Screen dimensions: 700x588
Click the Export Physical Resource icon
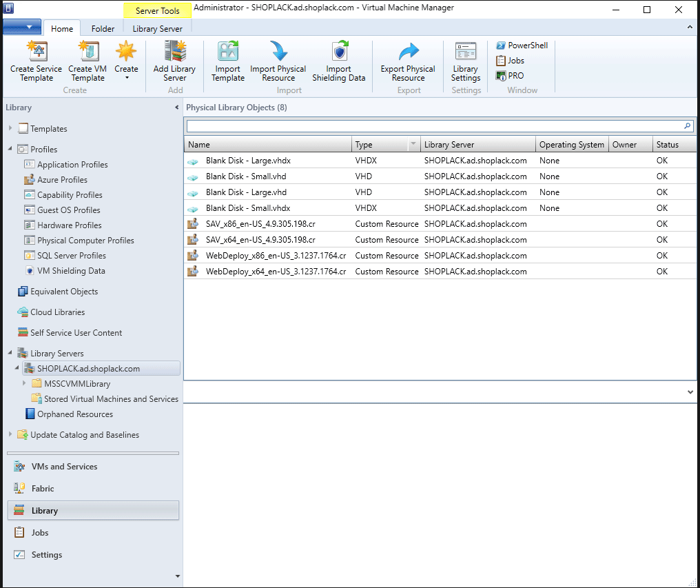click(408, 52)
